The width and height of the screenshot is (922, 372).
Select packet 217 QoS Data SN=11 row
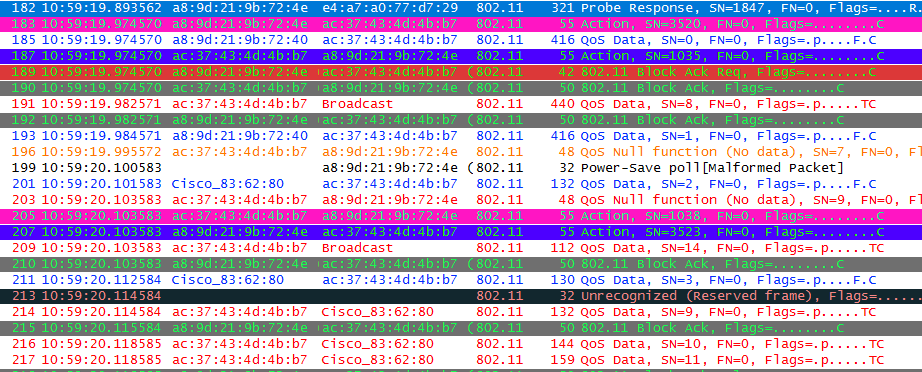click(x=461, y=359)
